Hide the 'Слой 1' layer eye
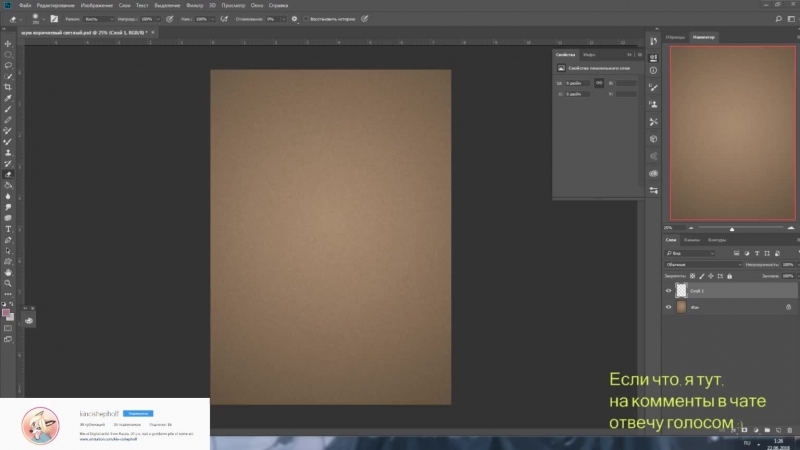The height and width of the screenshot is (450, 800). pos(668,291)
